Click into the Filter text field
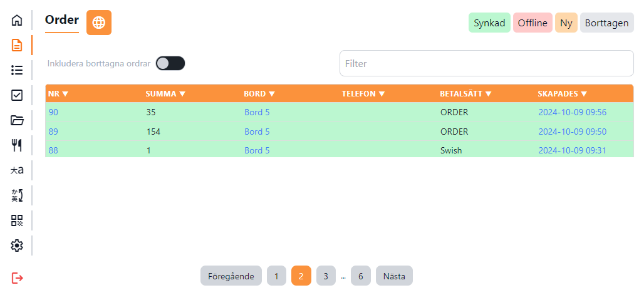The width and height of the screenshot is (644, 305). 486,63
